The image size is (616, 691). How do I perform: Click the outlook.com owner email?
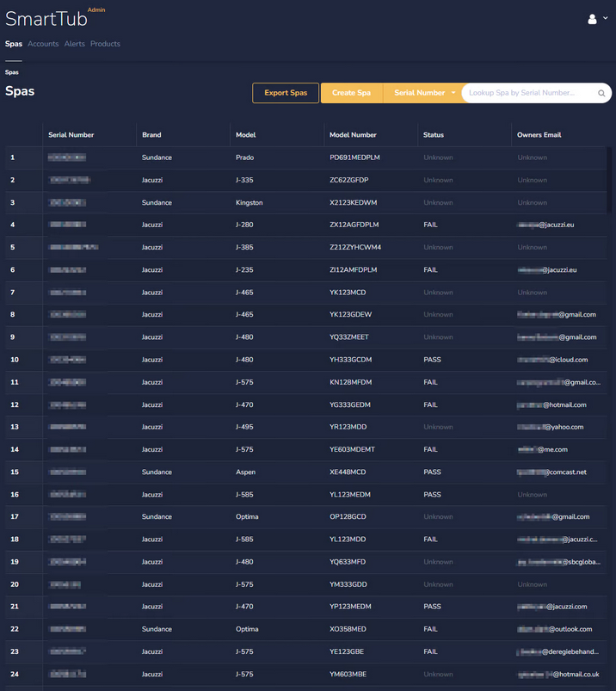[x=555, y=629]
